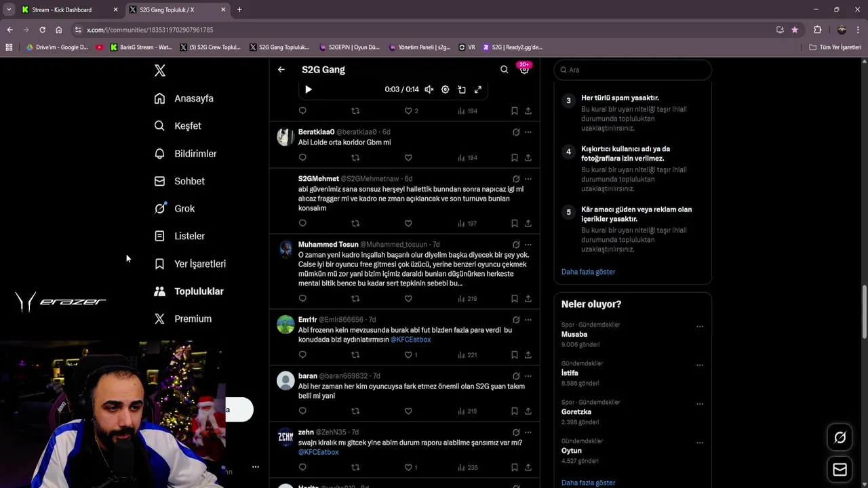868x488 pixels.
Task: Repost the S2GMehmet post
Action: [355, 224]
